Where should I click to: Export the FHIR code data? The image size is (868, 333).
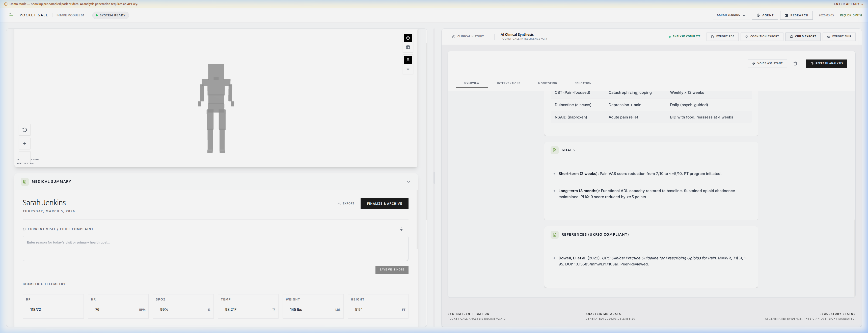coord(839,37)
